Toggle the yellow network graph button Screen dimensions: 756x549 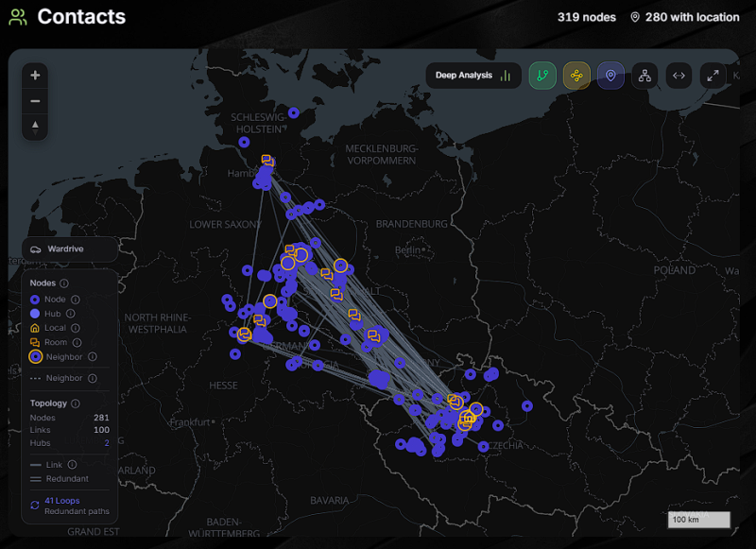(x=576, y=76)
